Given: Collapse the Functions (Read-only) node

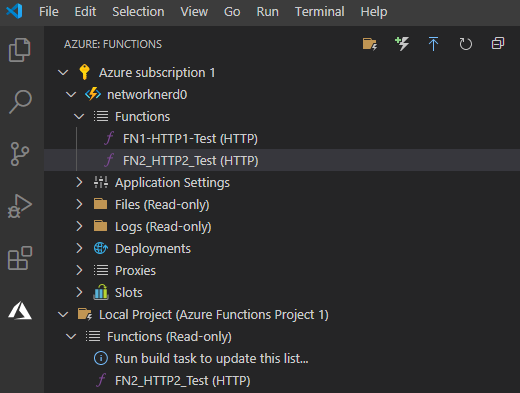Looking at the screenshot, I should [71, 337].
